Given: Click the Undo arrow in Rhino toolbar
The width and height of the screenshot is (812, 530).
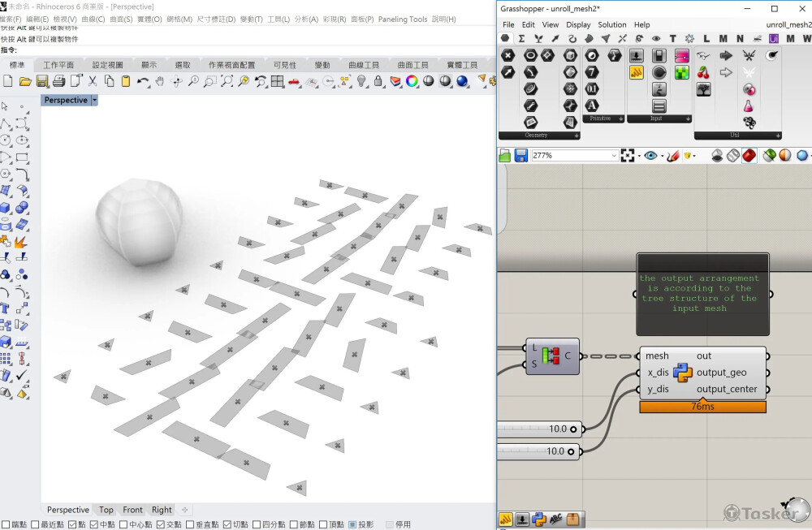Looking at the screenshot, I should [x=143, y=81].
